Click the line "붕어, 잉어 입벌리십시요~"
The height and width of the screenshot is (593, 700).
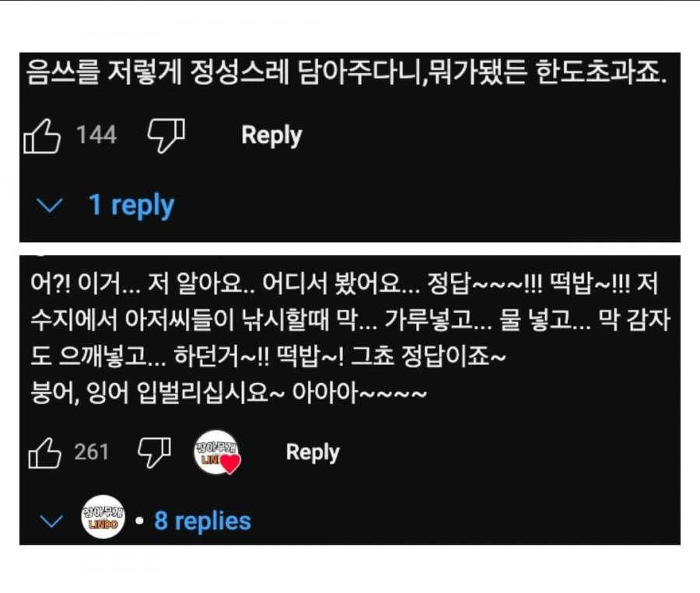click(x=226, y=393)
